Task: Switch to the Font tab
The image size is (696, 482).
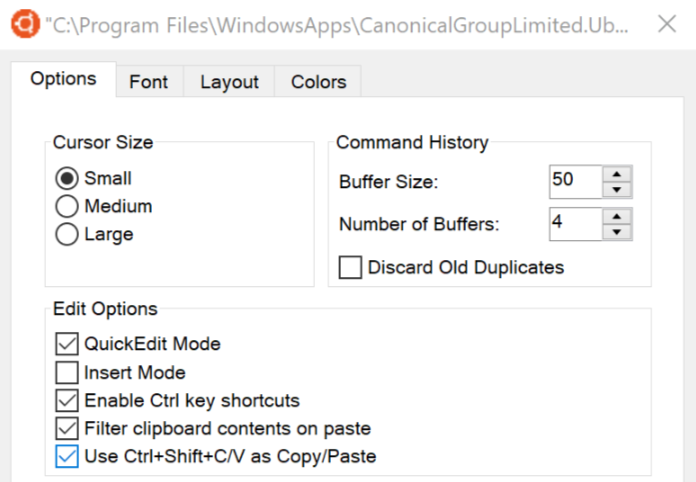Action: point(149,82)
